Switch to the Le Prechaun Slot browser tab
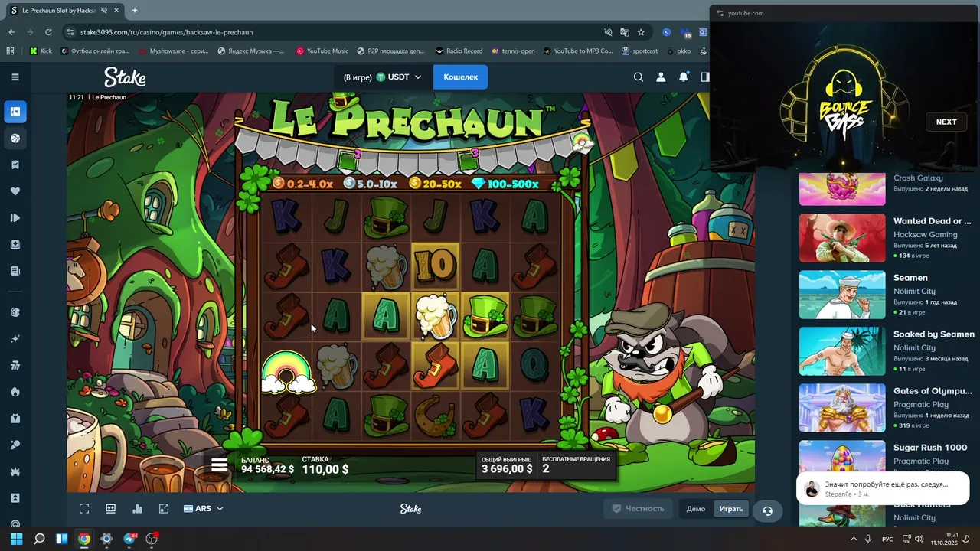 click(60, 11)
